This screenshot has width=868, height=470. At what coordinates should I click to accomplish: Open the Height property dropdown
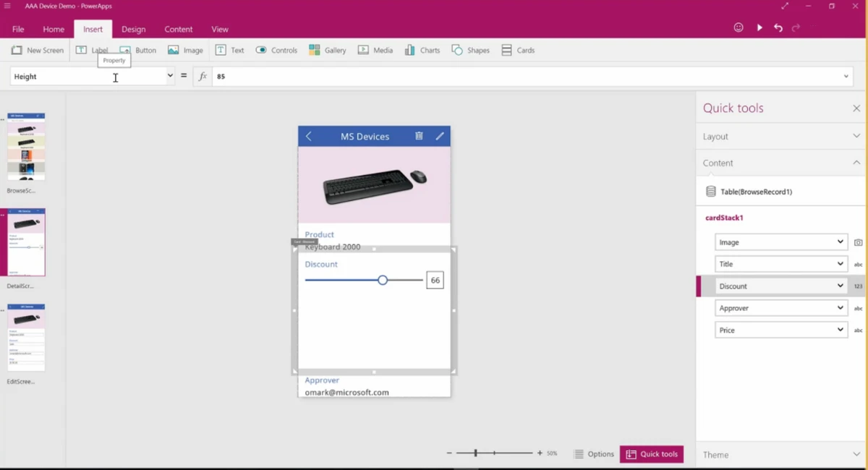tap(170, 75)
